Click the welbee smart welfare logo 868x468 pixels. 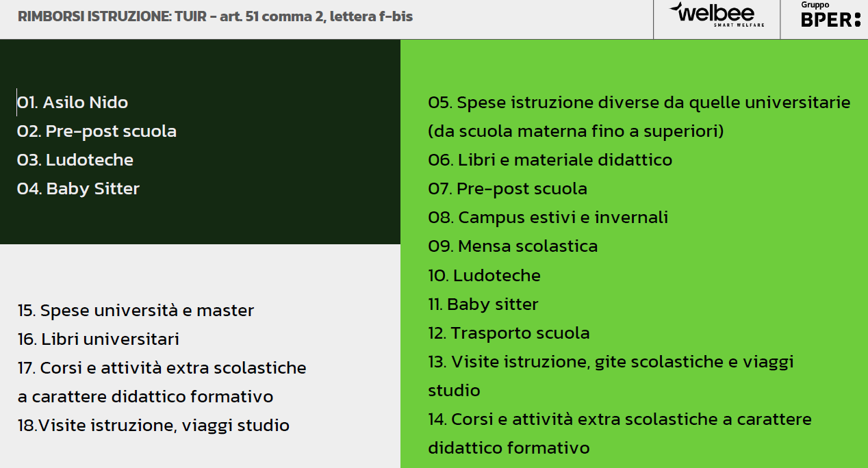tap(716, 15)
